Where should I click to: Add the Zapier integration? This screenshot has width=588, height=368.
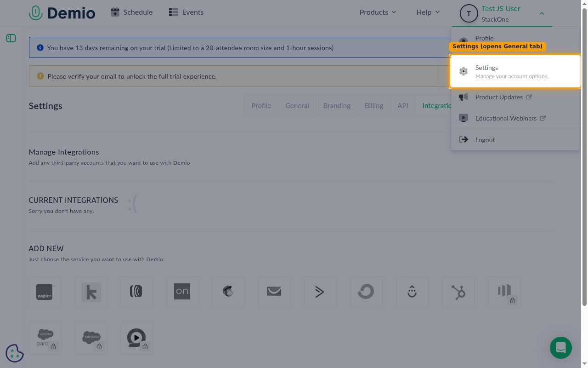click(x=45, y=292)
